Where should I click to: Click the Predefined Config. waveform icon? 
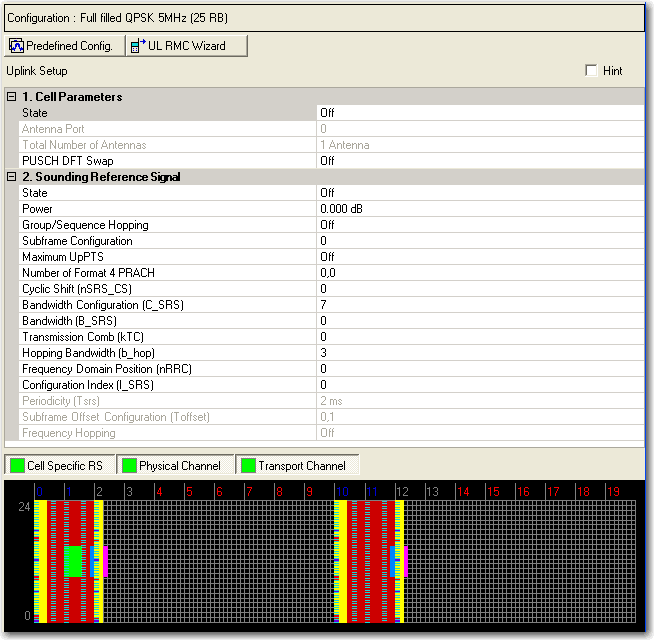[x=16, y=46]
